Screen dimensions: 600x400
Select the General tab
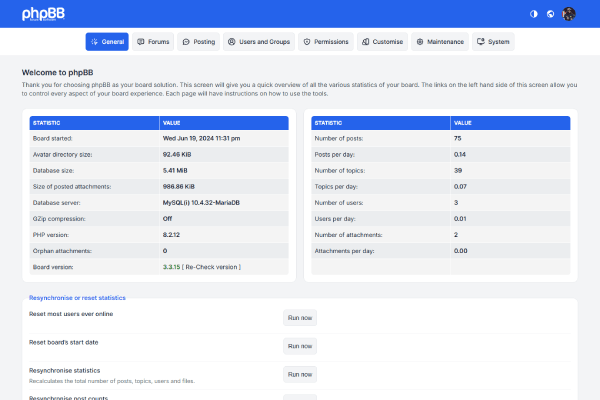pos(107,42)
